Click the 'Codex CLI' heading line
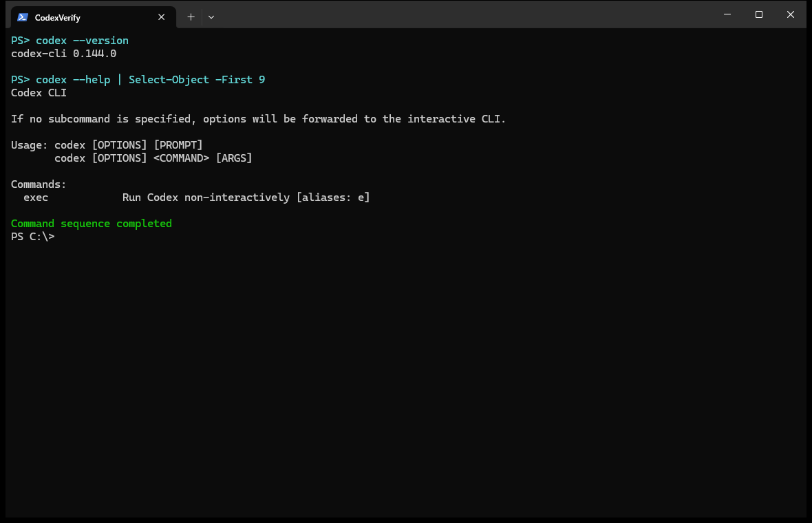 click(x=39, y=93)
